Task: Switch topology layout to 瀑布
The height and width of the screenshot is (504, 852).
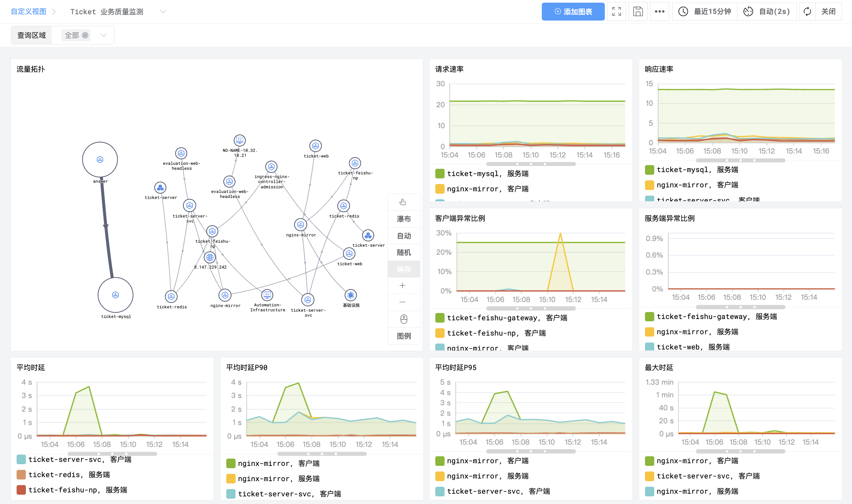Action: click(x=403, y=219)
